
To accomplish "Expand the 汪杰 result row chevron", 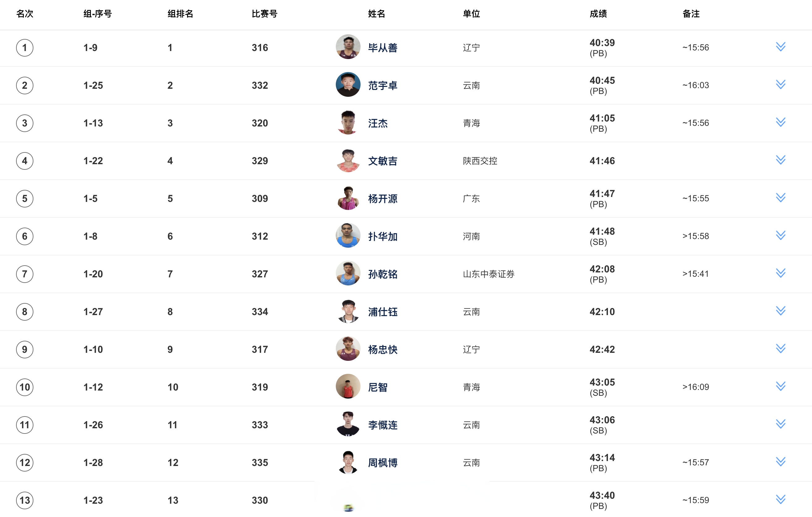I will (x=780, y=122).
